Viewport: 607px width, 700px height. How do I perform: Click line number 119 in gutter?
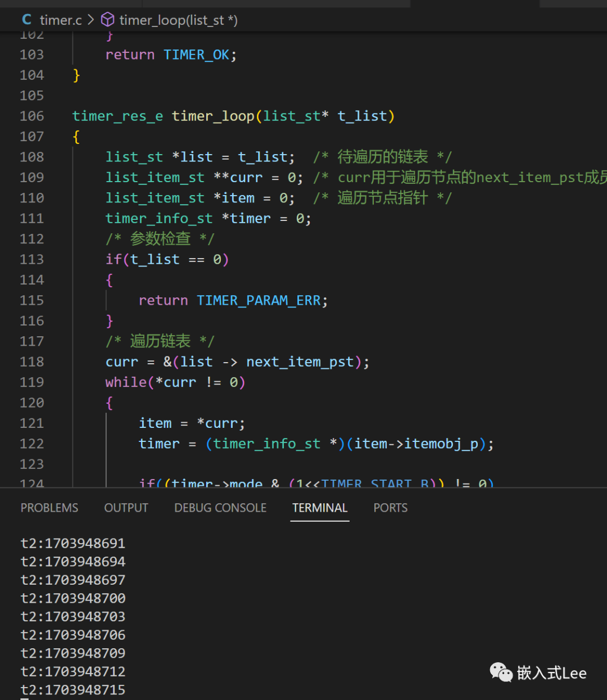coord(31,382)
